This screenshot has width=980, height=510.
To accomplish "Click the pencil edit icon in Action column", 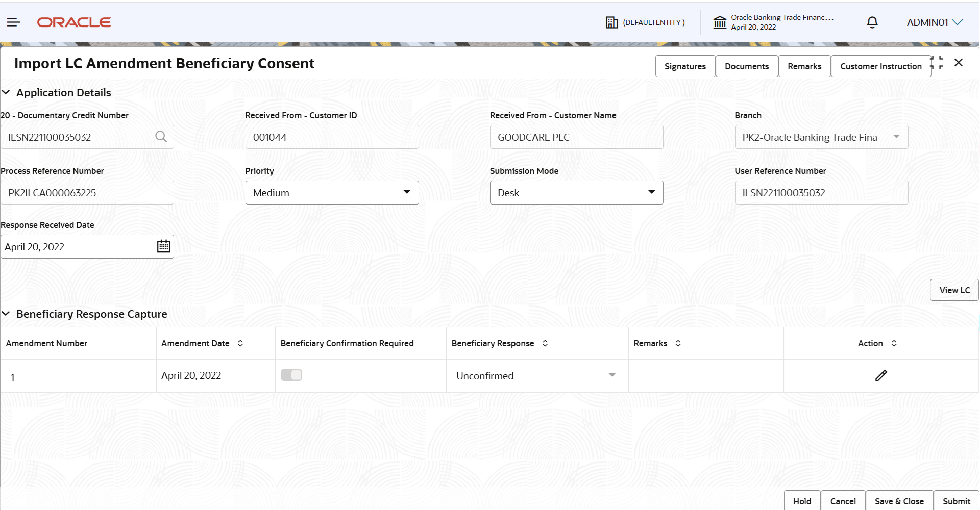I will 881,376.
